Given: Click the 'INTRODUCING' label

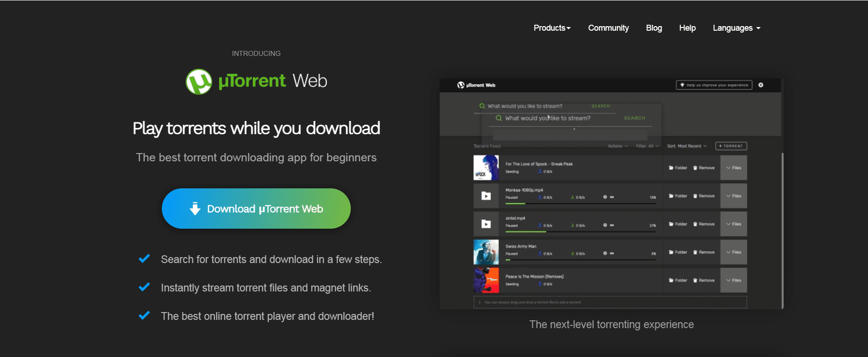Looking at the screenshot, I should 256,54.
